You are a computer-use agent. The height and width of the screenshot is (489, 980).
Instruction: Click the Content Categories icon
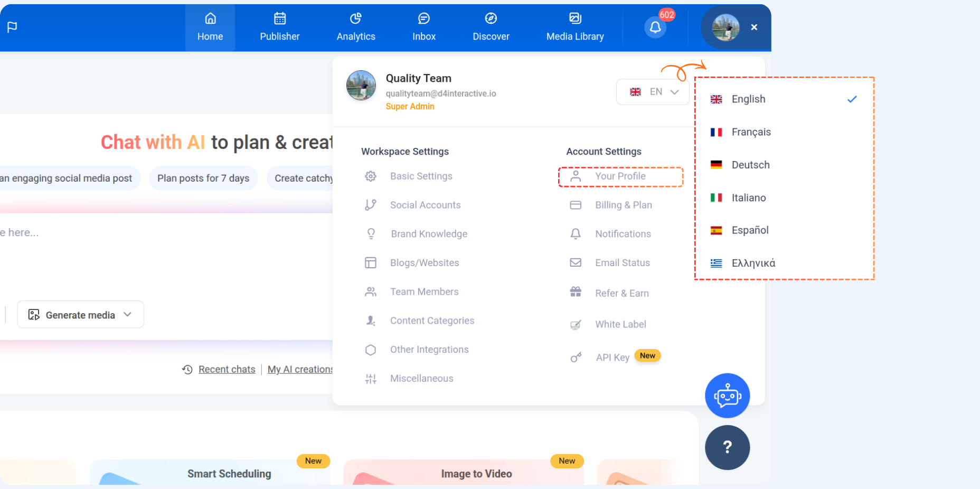pos(371,321)
